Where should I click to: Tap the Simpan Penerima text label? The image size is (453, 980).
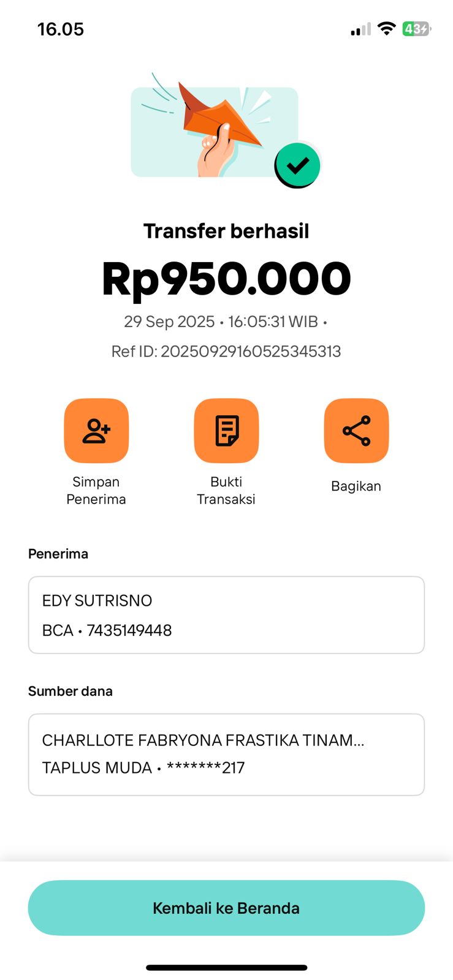click(96, 491)
